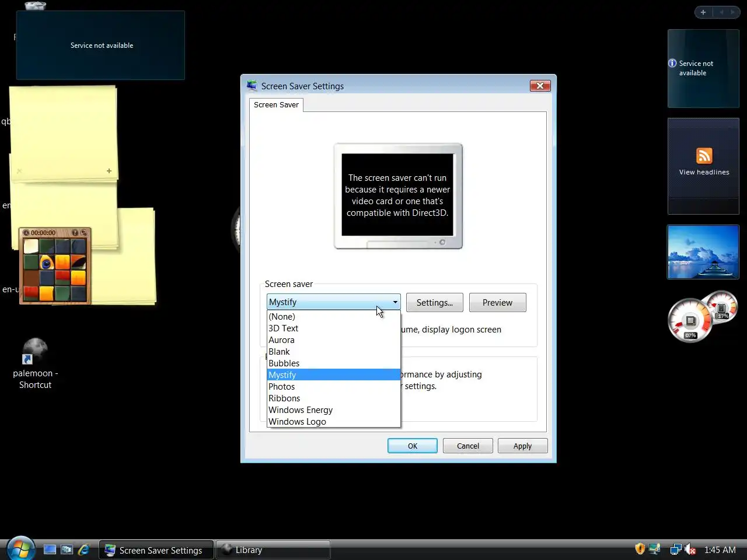The width and height of the screenshot is (747, 560).
Task: Click the sticky note add plus icon
Action: (109, 171)
